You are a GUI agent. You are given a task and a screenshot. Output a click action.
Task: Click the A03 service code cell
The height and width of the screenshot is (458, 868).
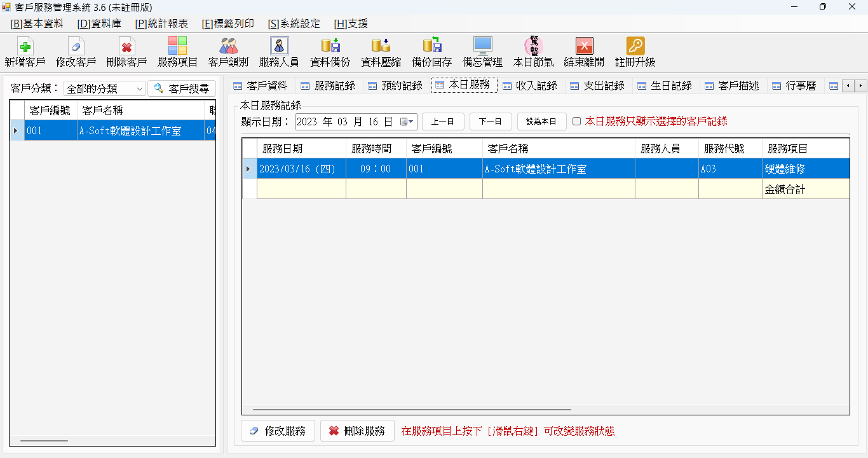coord(730,169)
